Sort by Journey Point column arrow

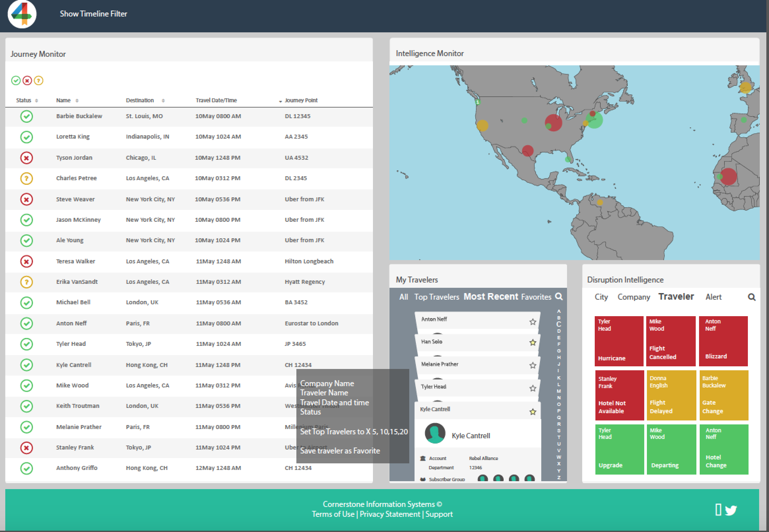point(280,101)
